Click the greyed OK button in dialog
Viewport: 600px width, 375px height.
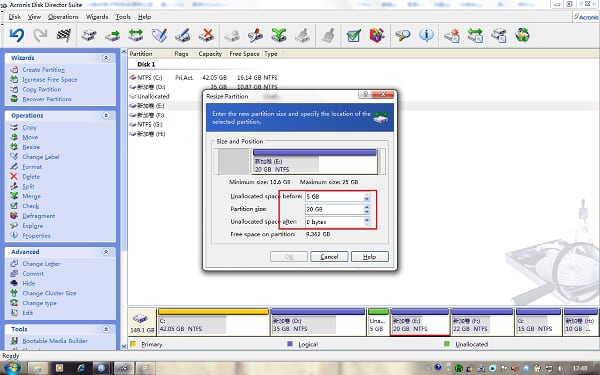click(x=289, y=256)
